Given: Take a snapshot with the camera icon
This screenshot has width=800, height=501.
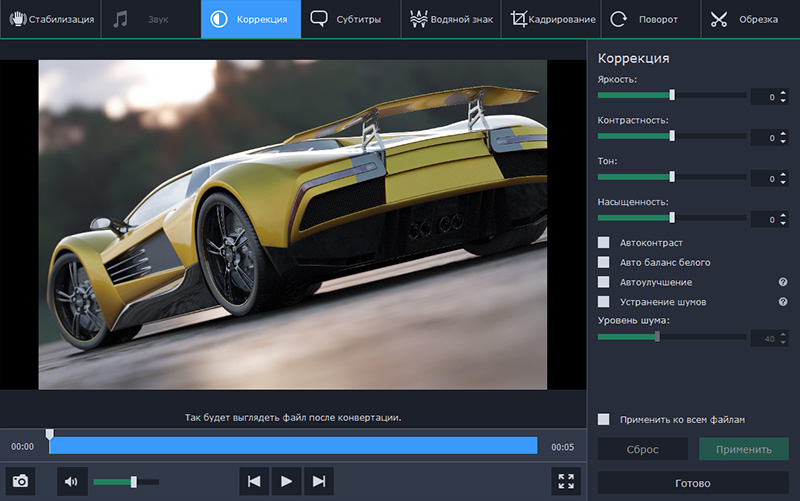Looking at the screenshot, I should [x=19, y=482].
